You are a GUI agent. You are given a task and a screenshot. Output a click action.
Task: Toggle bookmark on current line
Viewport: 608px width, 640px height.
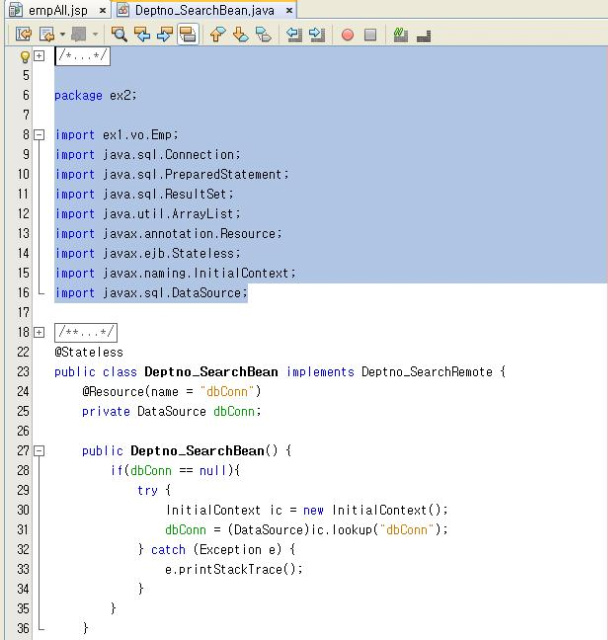click(263, 35)
